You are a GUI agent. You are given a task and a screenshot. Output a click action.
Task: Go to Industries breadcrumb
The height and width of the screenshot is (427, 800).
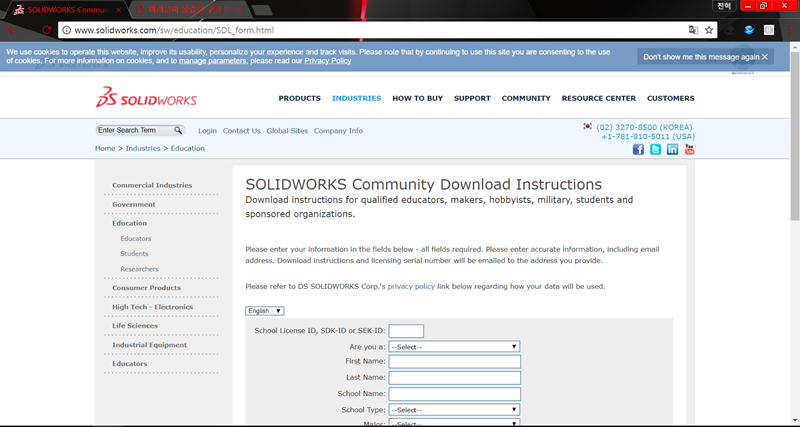143,148
